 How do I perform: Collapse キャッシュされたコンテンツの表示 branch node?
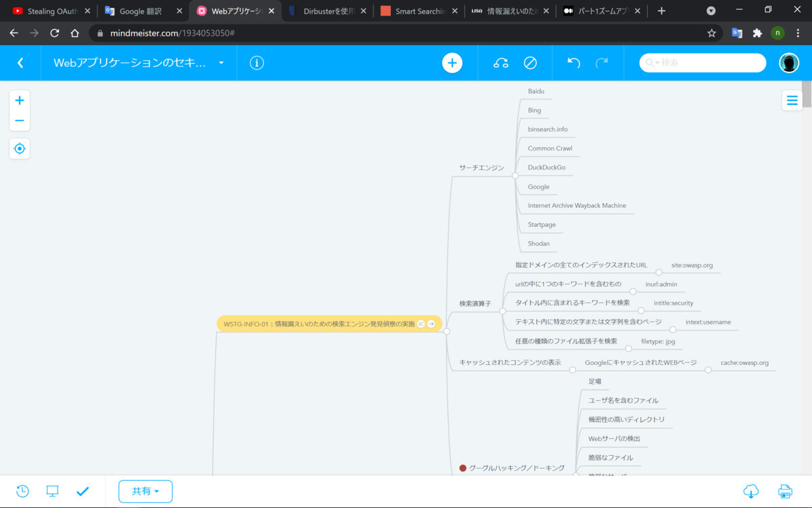pos(572,370)
